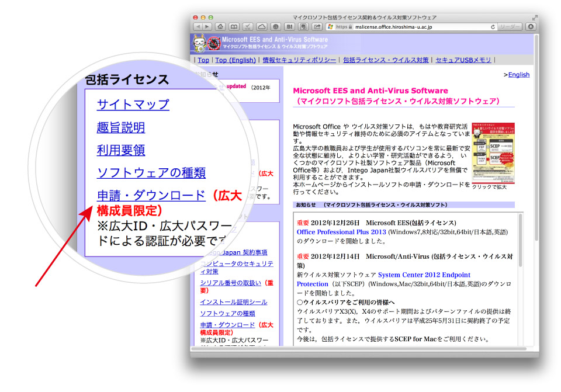Image resolution: width=561 pixels, height=392 pixels.
Task: Click the stacked page toolbar icon
Action: (x=303, y=27)
